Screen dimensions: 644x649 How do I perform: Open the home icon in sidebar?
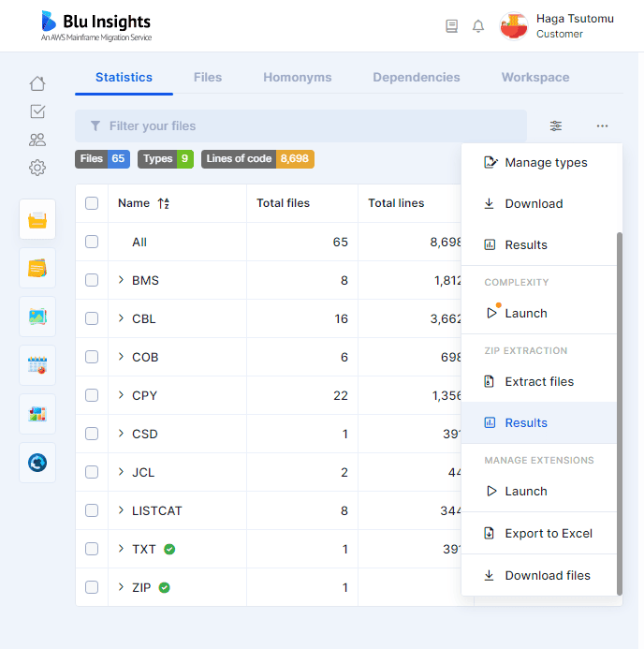pyautogui.click(x=37, y=83)
